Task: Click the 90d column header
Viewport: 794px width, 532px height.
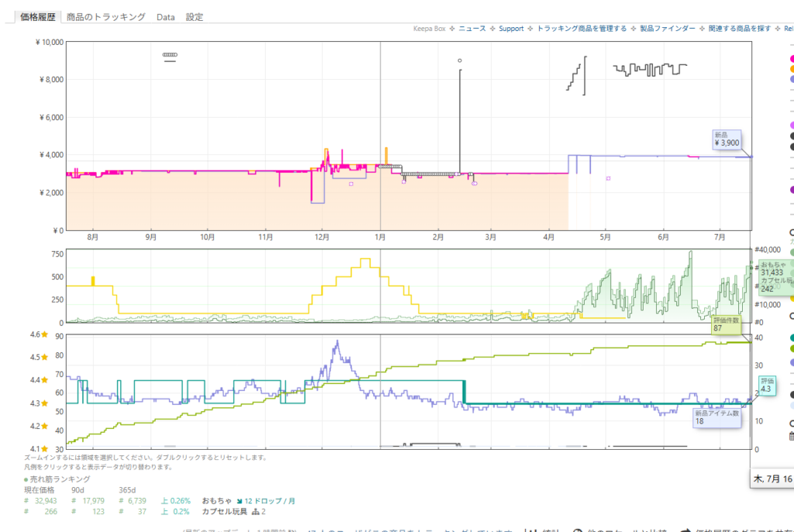Action: click(78, 490)
